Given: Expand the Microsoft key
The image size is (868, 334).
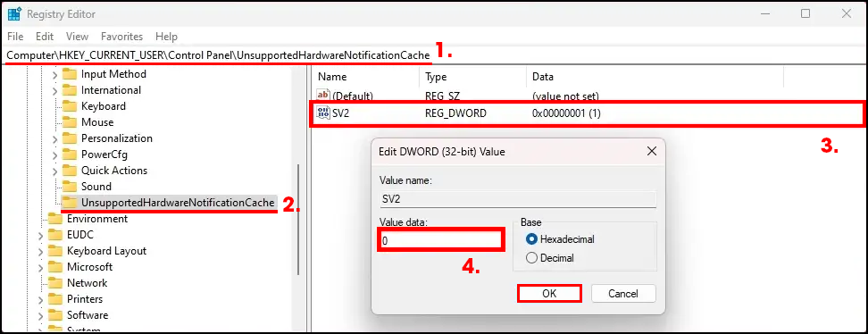Looking at the screenshot, I should pyautogui.click(x=40, y=267).
